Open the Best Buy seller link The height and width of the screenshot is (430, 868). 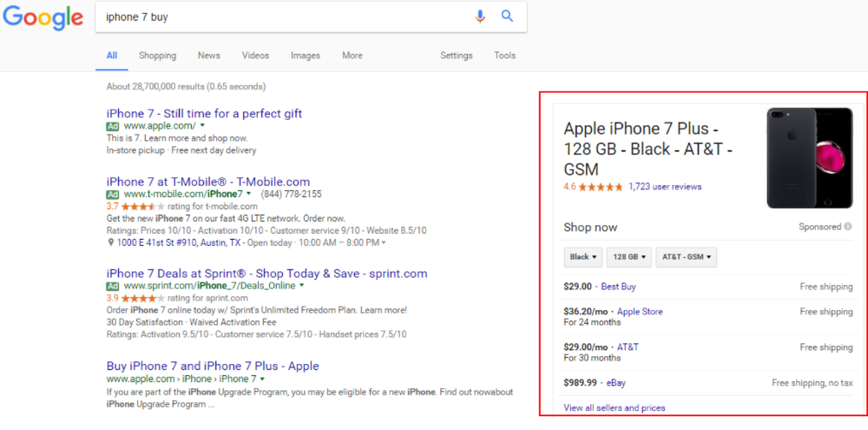click(x=618, y=287)
